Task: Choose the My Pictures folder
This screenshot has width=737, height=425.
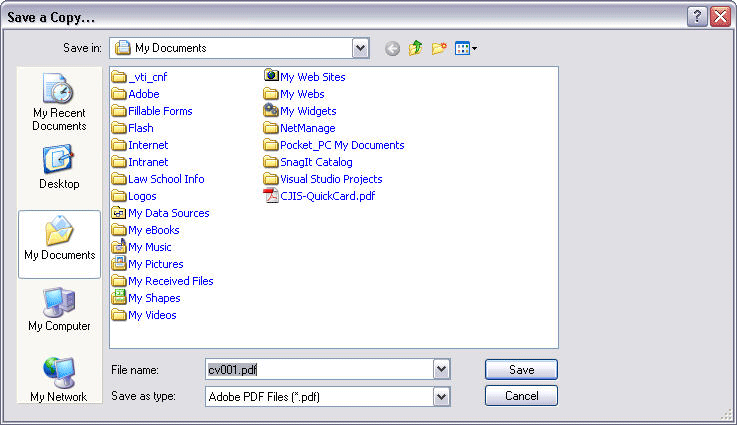Action: tap(155, 264)
